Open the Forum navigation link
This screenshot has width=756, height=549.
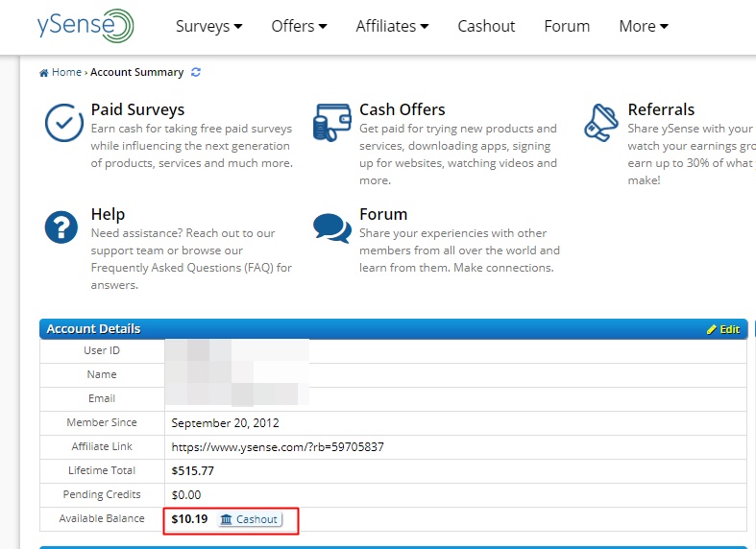[567, 26]
